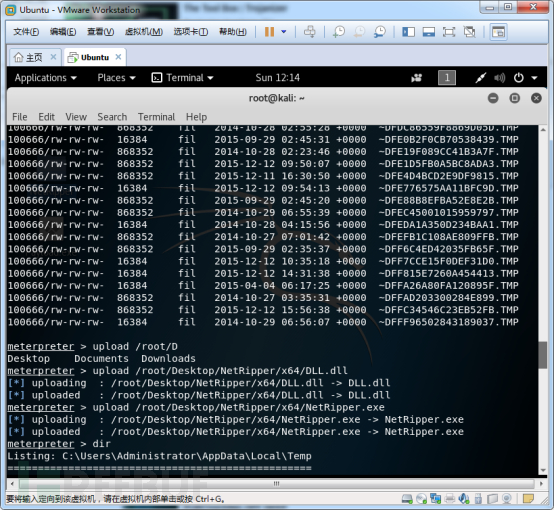Viewport: 554px width, 510px height.
Task: Click the CD/DVD drive status icon
Action: pyautogui.click(x=421, y=499)
